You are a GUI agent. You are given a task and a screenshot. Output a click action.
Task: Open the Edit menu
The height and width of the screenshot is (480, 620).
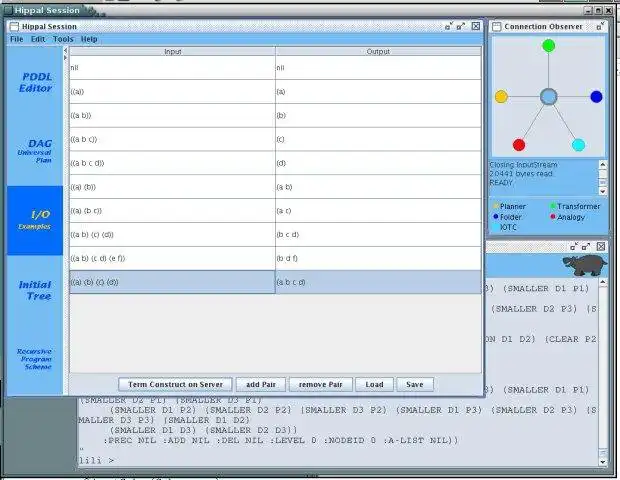click(38, 39)
